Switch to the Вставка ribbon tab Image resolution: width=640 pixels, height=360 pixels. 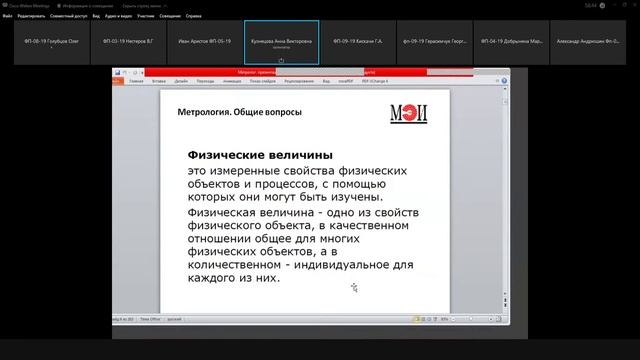[159, 81]
